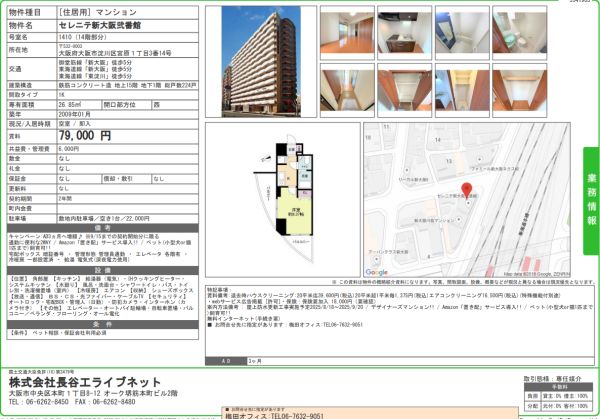
Task: Open the green 業務情報 side tab
Action: pyautogui.click(x=592, y=201)
